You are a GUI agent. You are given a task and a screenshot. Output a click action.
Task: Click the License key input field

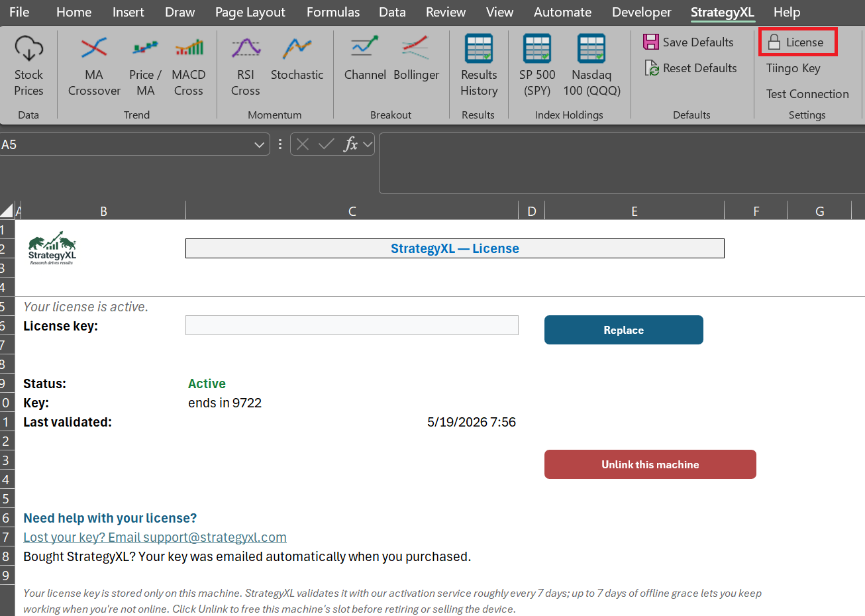pos(352,325)
